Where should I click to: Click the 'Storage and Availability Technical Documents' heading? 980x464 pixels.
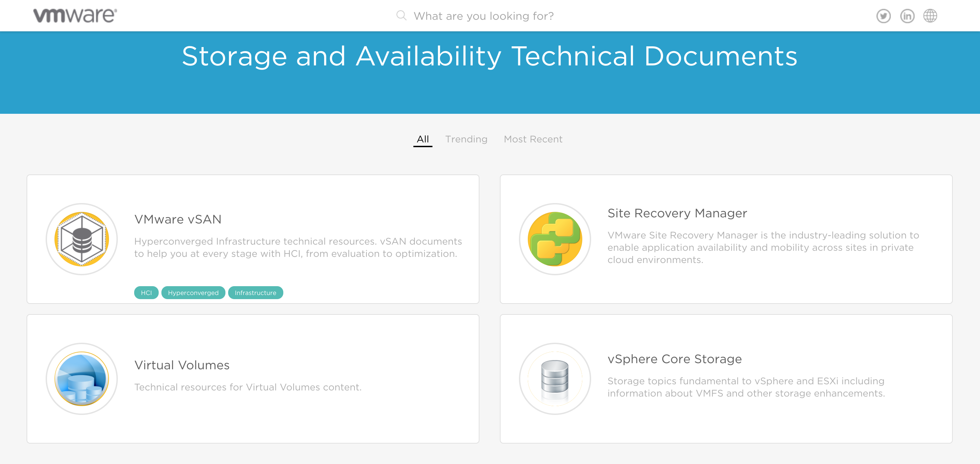[490, 56]
